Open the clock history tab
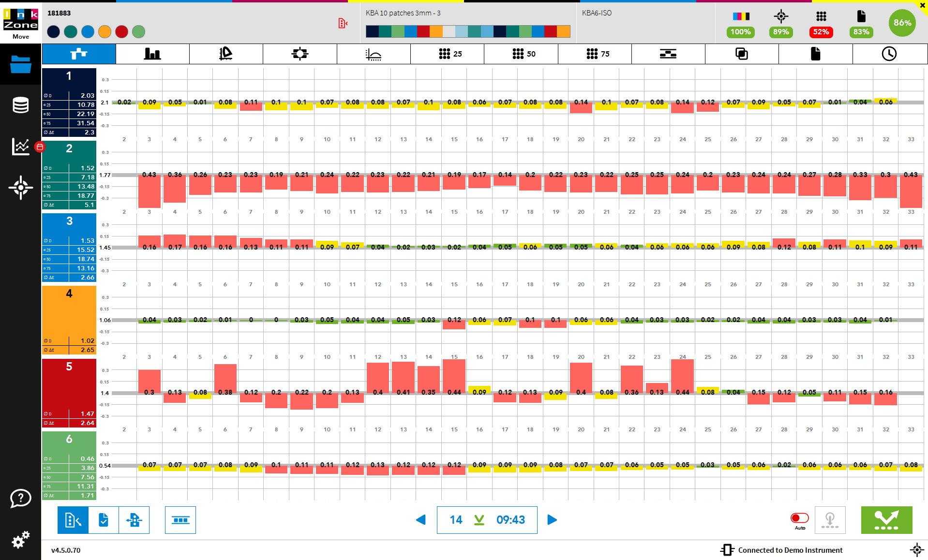The height and width of the screenshot is (560, 928). click(x=889, y=54)
